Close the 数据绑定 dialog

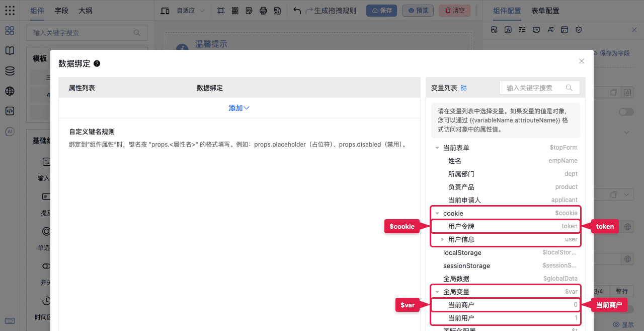pos(582,61)
